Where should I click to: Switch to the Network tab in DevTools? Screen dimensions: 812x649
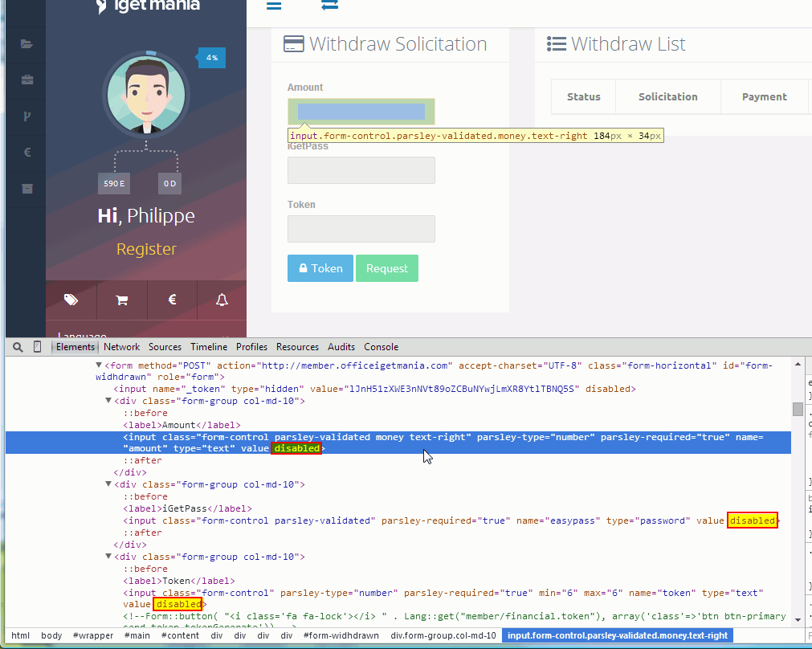[x=121, y=347]
